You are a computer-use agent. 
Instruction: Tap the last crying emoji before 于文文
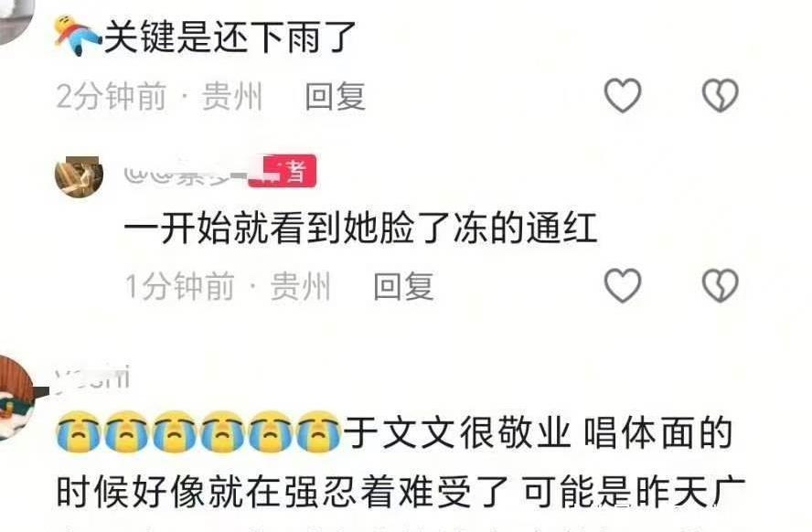pyautogui.click(x=318, y=432)
